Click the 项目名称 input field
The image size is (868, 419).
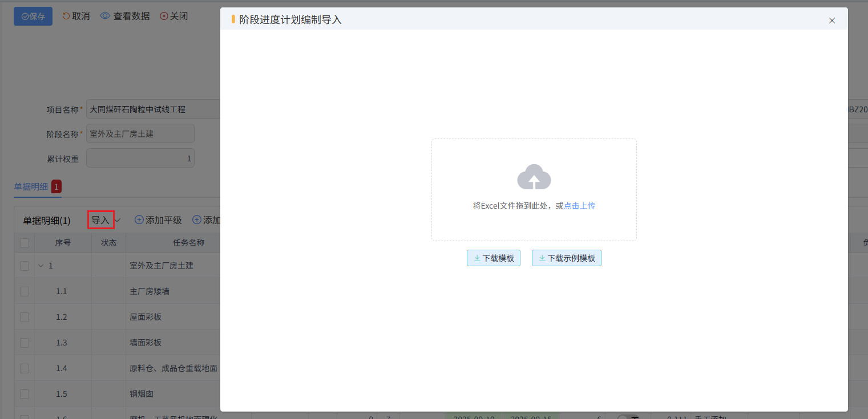click(x=154, y=109)
